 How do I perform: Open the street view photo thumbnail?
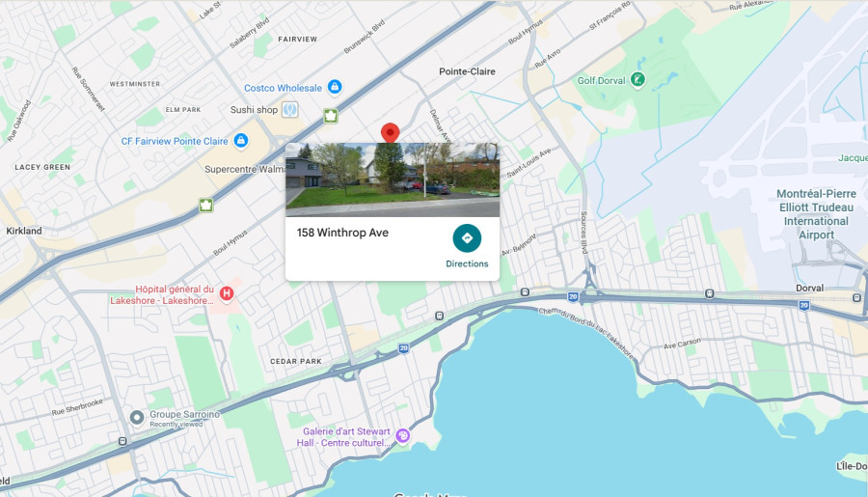pyautogui.click(x=393, y=179)
